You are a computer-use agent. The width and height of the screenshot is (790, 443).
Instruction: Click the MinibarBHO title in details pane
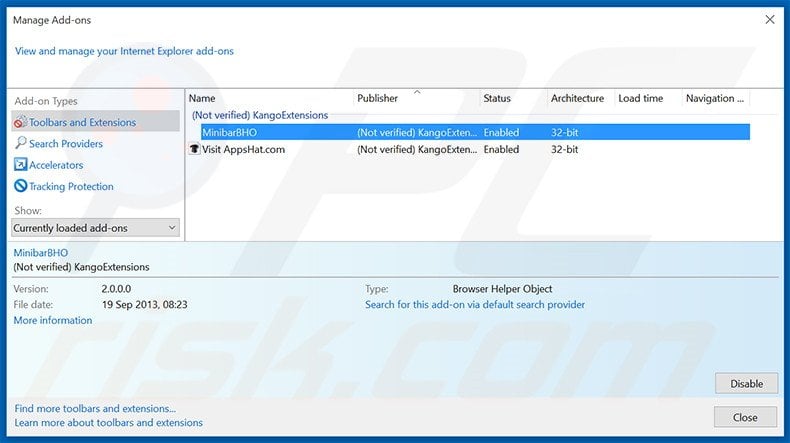coord(41,252)
